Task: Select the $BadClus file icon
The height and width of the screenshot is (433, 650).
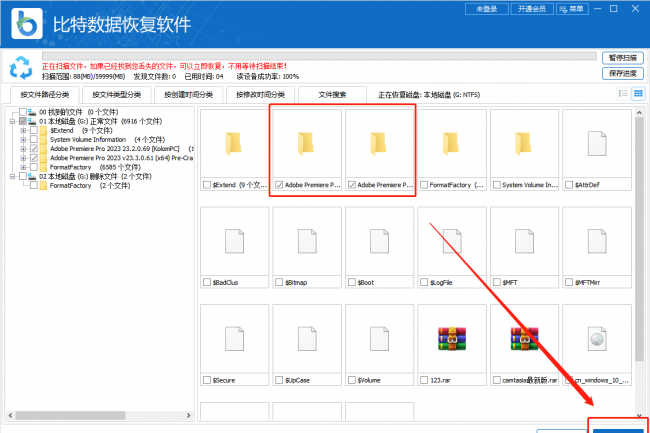Action: coord(234,241)
